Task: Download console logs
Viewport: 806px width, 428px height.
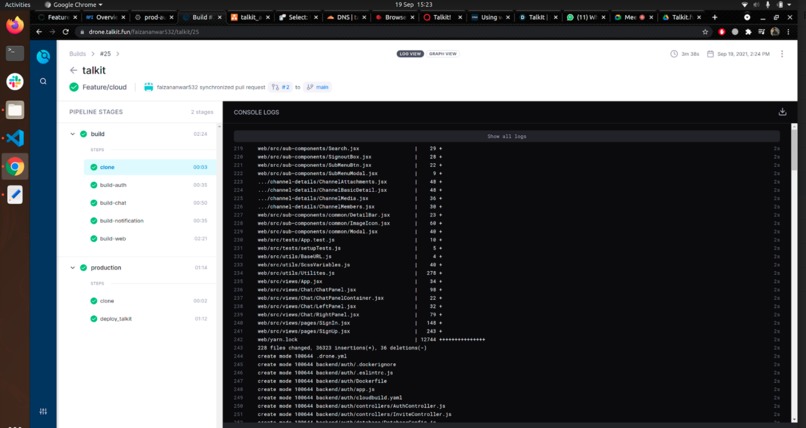Action: tap(782, 112)
